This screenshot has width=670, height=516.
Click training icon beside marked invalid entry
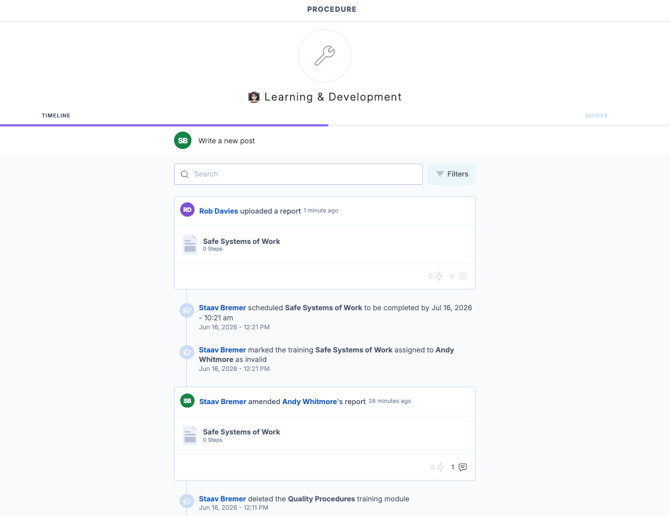pos(187,352)
